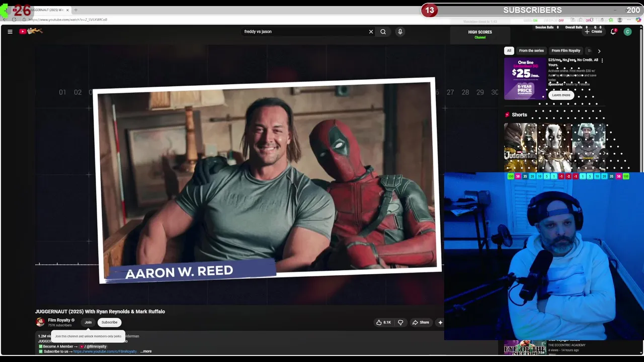
Task: Start voice search with the microphone
Action: (x=400, y=32)
